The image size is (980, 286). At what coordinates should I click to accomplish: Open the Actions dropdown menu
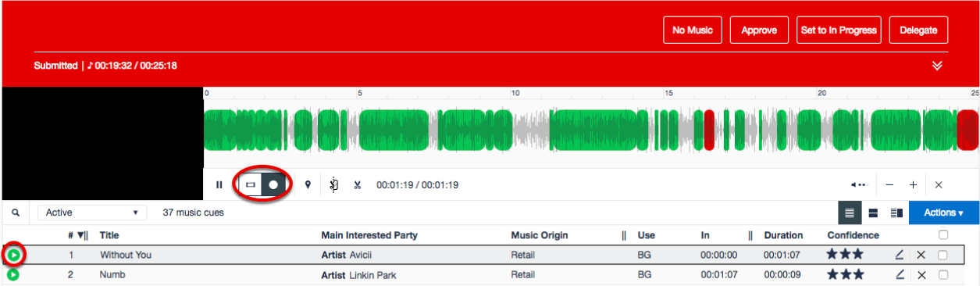pyautogui.click(x=943, y=213)
